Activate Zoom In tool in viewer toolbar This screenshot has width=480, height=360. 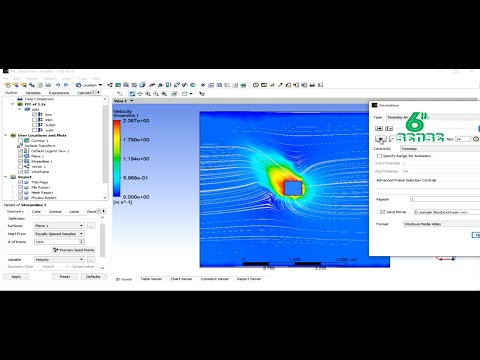148,94
